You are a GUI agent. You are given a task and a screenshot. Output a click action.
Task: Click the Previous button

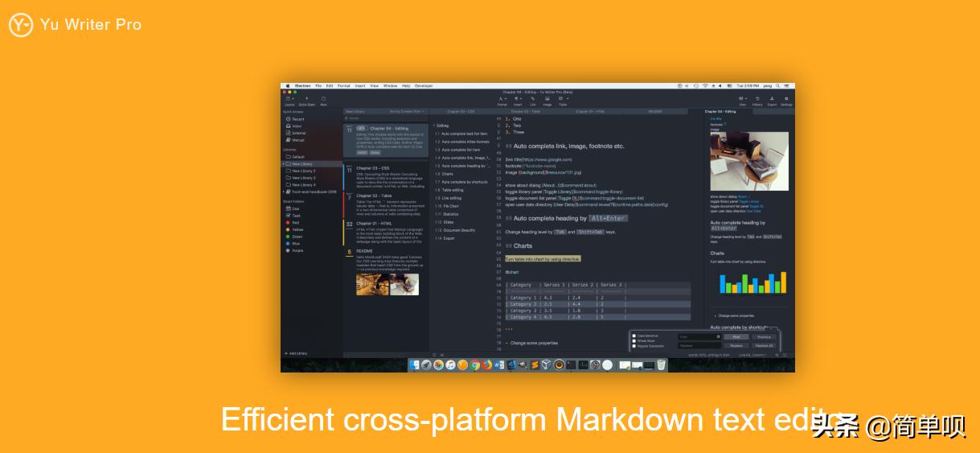coord(764,337)
